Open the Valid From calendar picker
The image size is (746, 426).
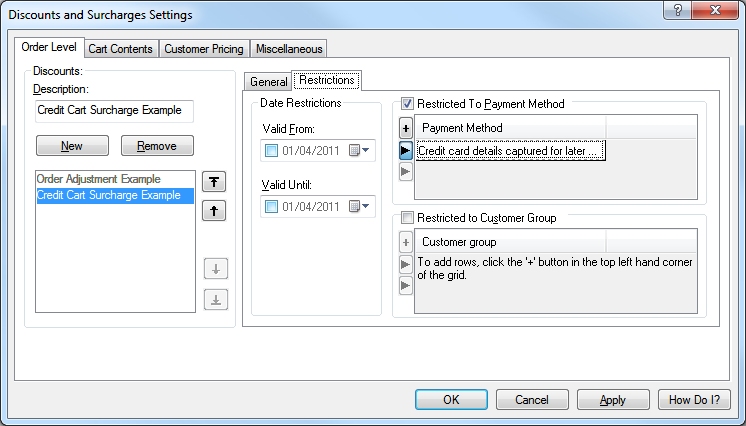point(360,151)
